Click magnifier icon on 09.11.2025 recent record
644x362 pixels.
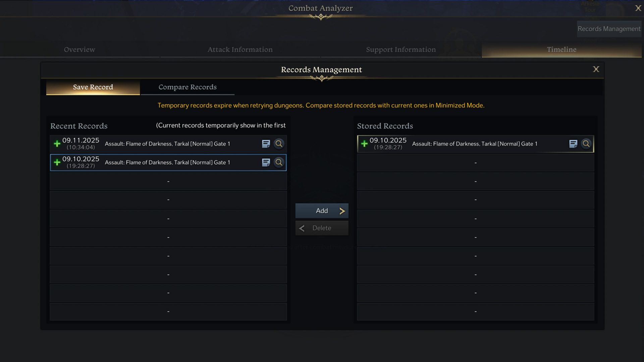(279, 144)
